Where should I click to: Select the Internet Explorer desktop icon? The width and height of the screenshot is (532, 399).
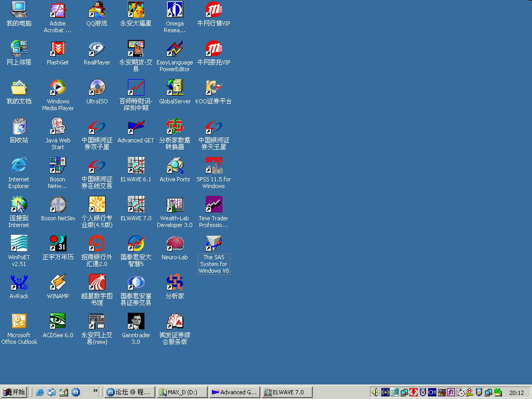pos(19,166)
